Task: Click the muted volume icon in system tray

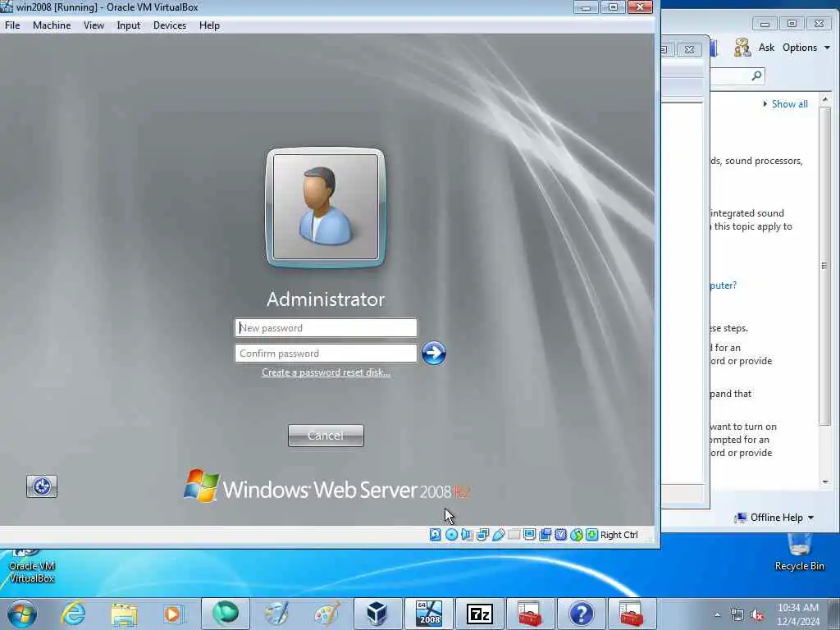Action: tap(757, 615)
